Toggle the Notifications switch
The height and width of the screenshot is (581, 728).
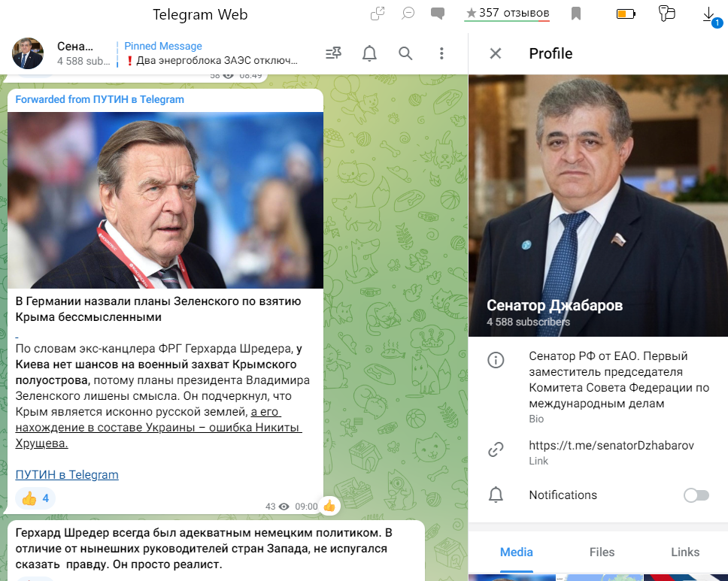click(696, 495)
